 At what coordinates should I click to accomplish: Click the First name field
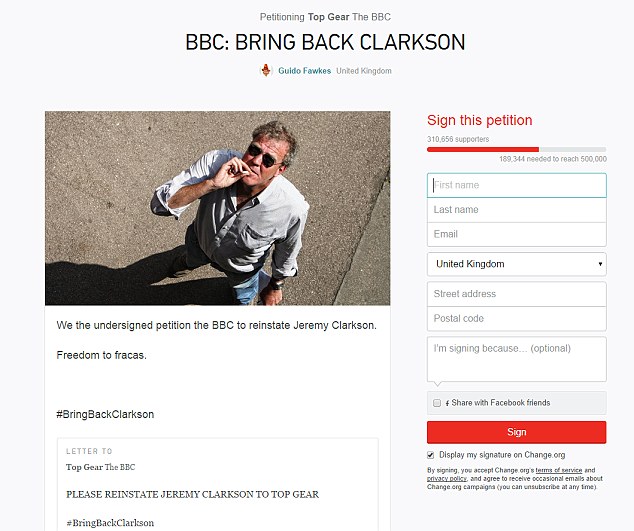(x=516, y=185)
